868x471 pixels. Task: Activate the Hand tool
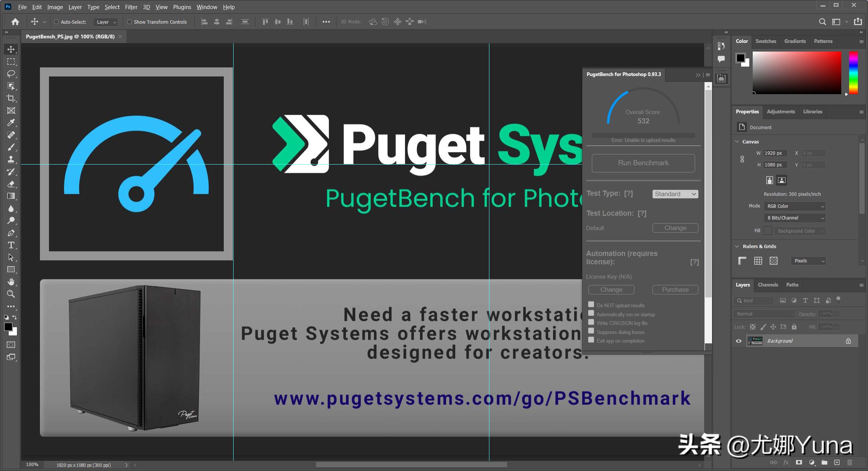[11, 282]
